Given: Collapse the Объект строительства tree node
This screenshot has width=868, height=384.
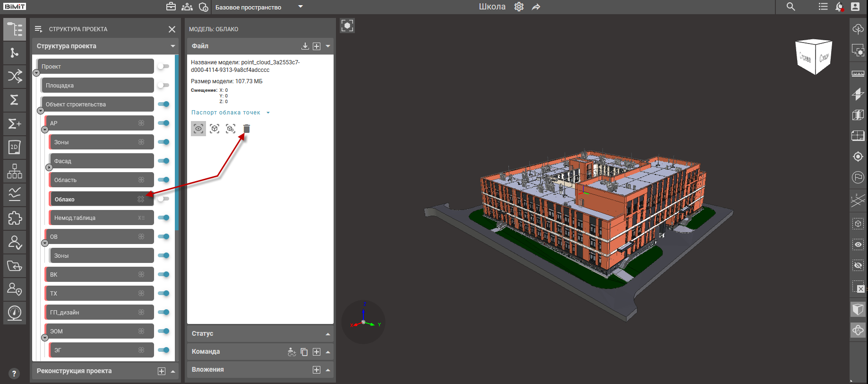Looking at the screenshot, I should click(x=41, y=111).
